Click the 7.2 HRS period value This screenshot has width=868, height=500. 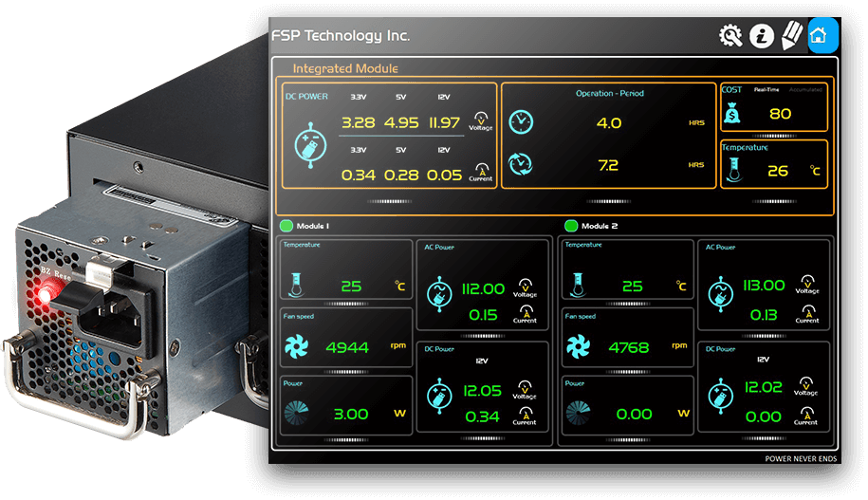(x=608, y=165)
